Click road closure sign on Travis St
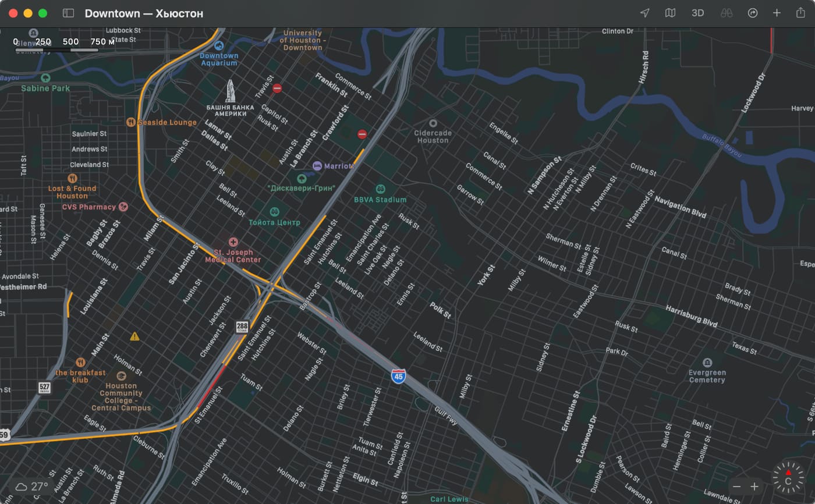Screen dimensions: 815x504 point(277,88)
